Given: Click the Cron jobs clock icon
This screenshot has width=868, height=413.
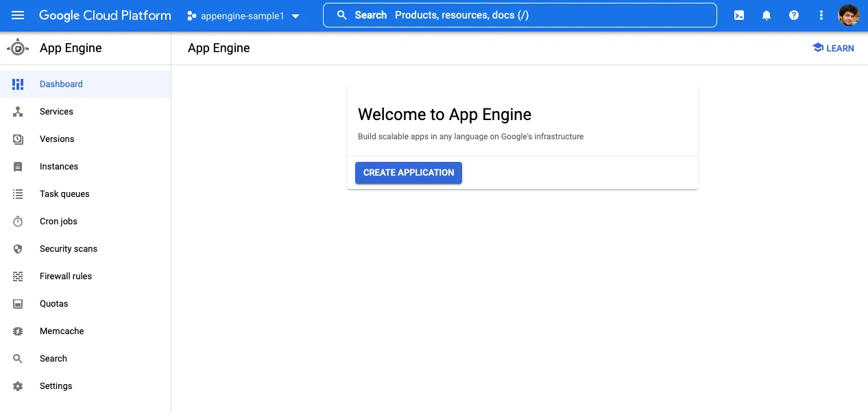Looking at the screenshot, I should [18, 221].
